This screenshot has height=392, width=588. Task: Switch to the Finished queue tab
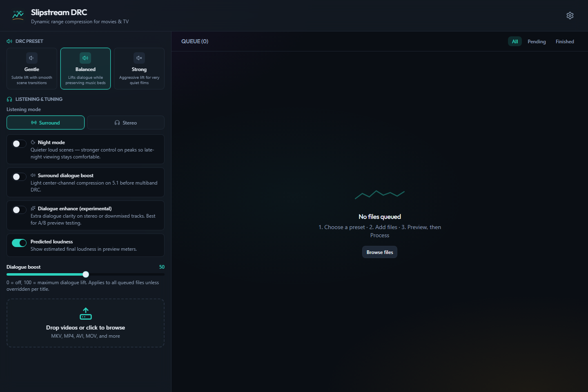coord(565,42)
